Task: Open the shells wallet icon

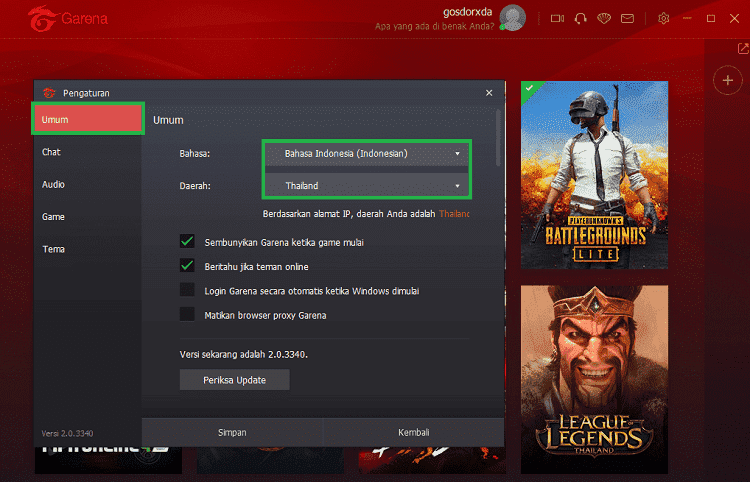Action: pos(604,19)
